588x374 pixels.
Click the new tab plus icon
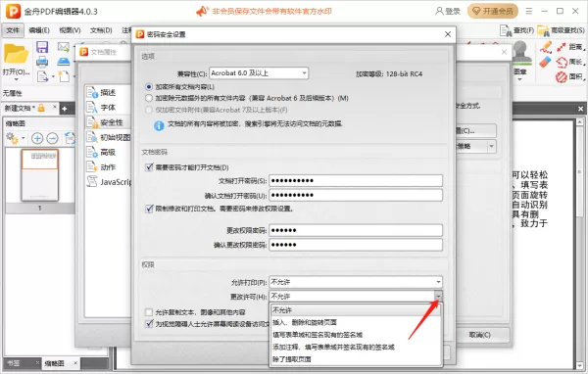(64, 109)
